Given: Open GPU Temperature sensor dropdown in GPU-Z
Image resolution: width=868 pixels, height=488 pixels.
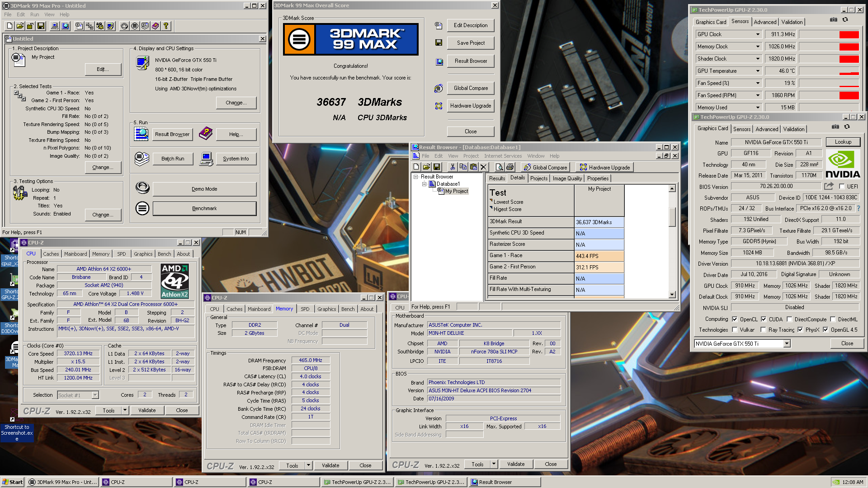Looking at the screenshot, I should click(758, 71).
